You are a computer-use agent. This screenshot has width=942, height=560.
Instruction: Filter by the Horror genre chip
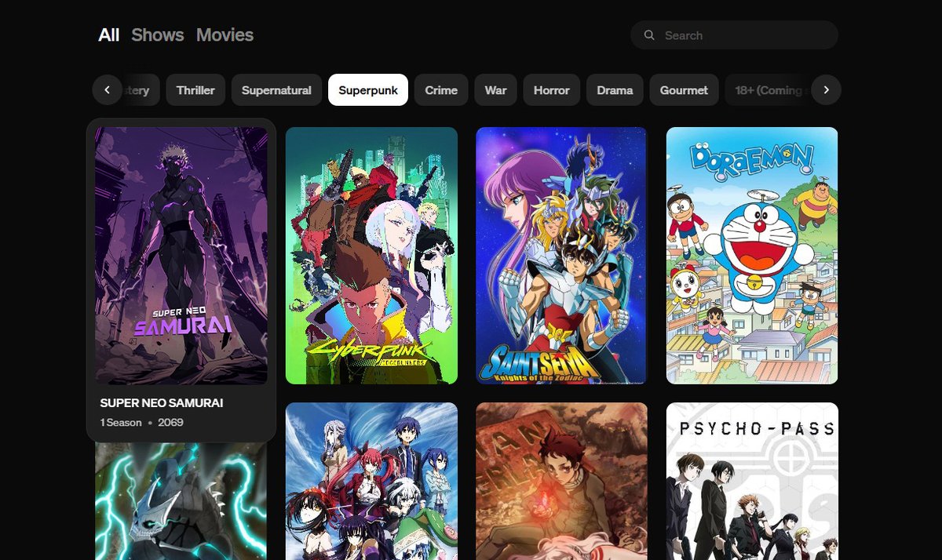[x=552, y=90]
